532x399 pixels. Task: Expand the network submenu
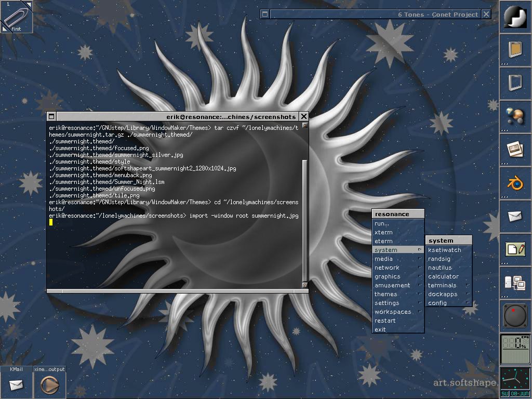click(x=398, y=268)
